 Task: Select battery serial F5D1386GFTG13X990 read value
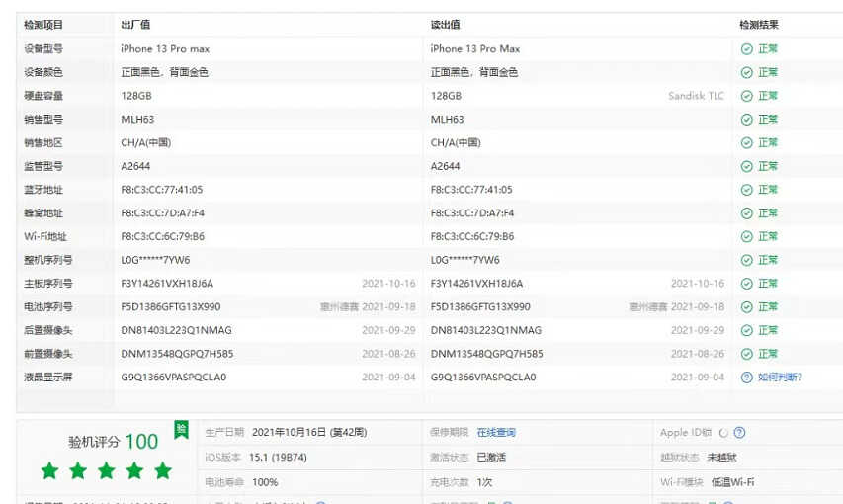coord(480,307)
